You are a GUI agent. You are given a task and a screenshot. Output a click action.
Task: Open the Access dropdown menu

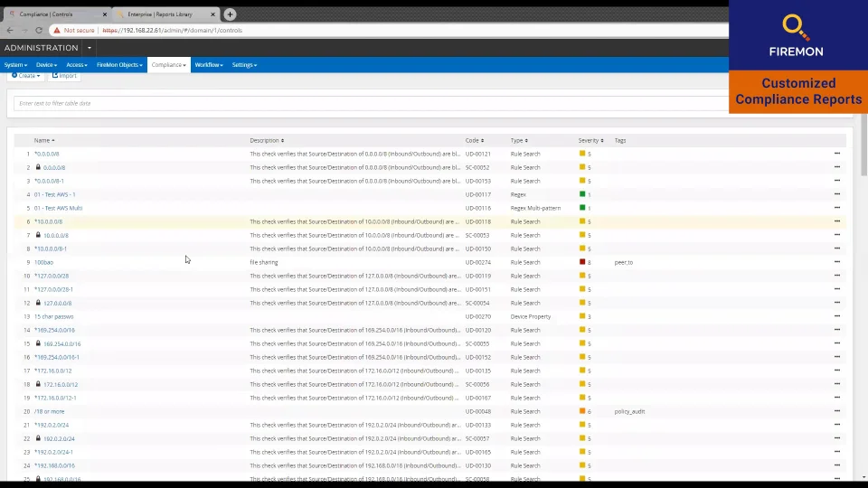pos(76,65)
